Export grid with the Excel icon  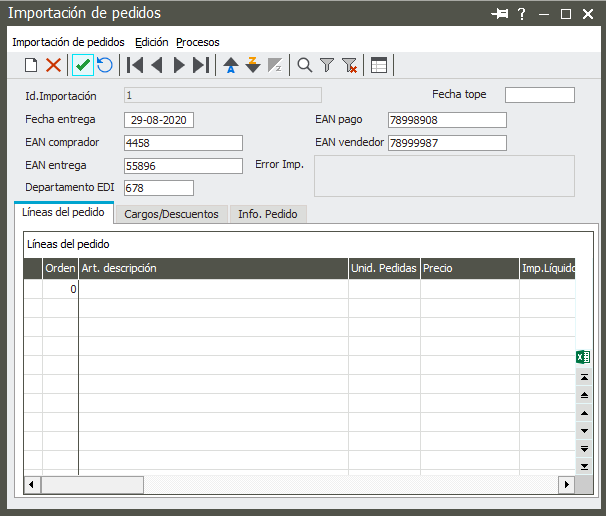(x=584, y=357)
